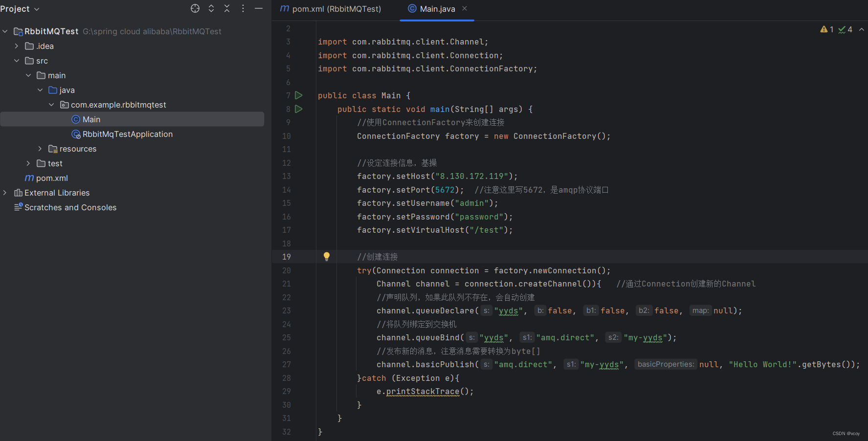Click the Select Opened File crosshair icon
Screen dimensions: 868x441
[195, 8]
